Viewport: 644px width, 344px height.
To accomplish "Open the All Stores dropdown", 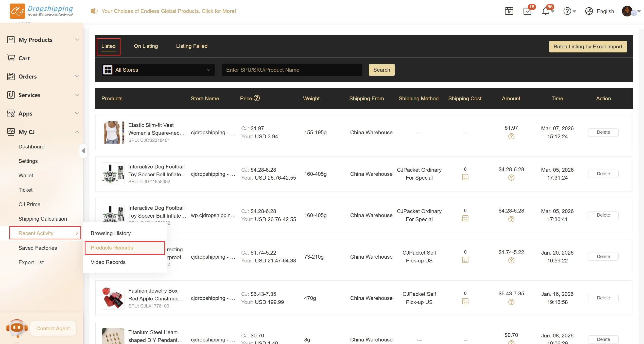I will 159,70.
